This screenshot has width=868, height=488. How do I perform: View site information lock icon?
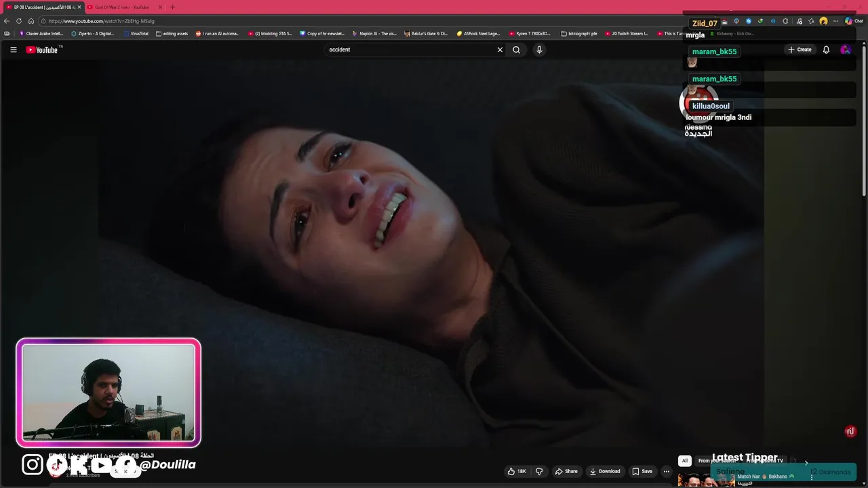click(43, 21)
